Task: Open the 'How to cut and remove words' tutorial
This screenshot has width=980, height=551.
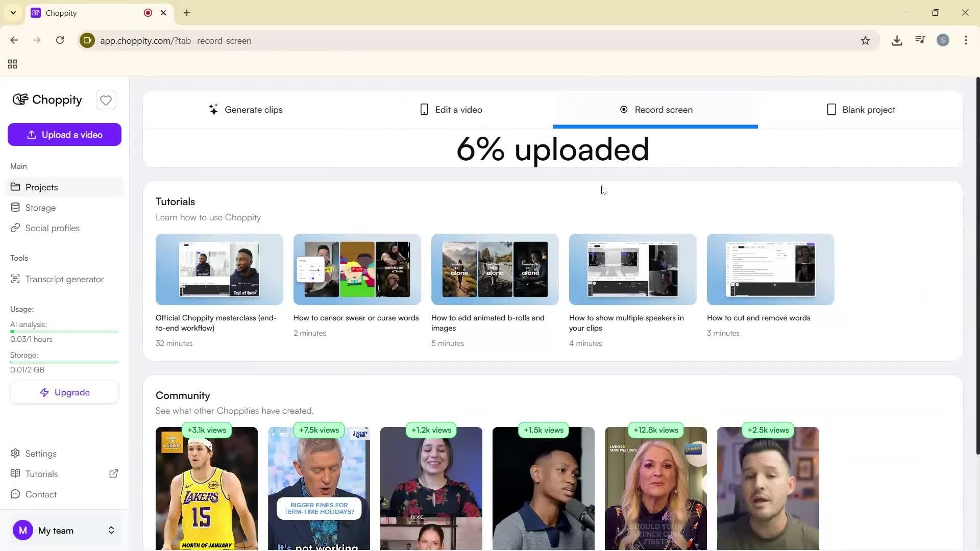Action: pos(770,269)
